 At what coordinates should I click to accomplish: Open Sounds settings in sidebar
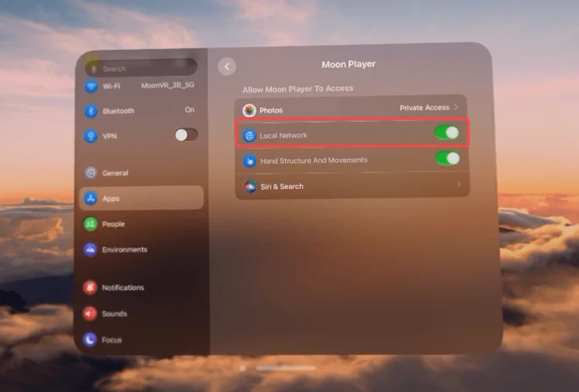coord(141,313)
